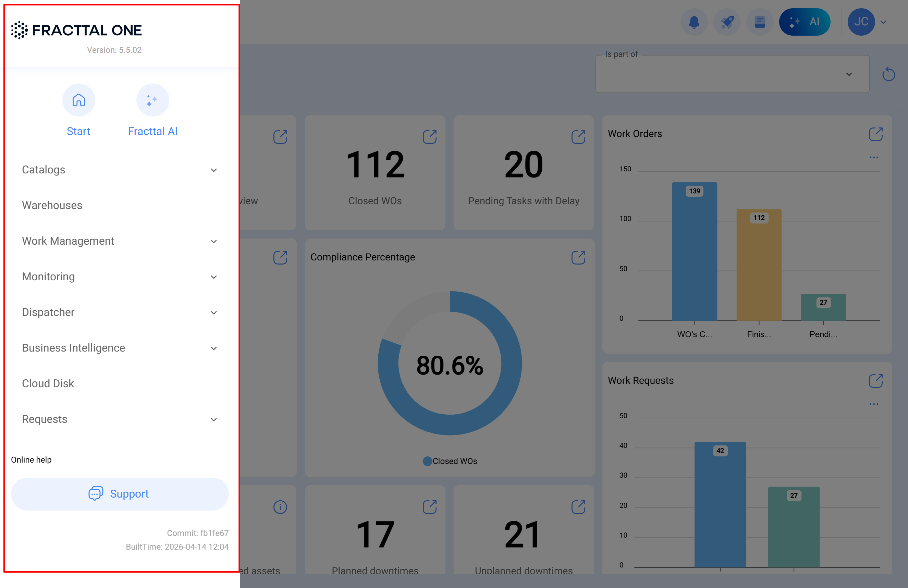Open Closed WOs card external link
This screenshot has height=588, width=908.
[429, 137]
